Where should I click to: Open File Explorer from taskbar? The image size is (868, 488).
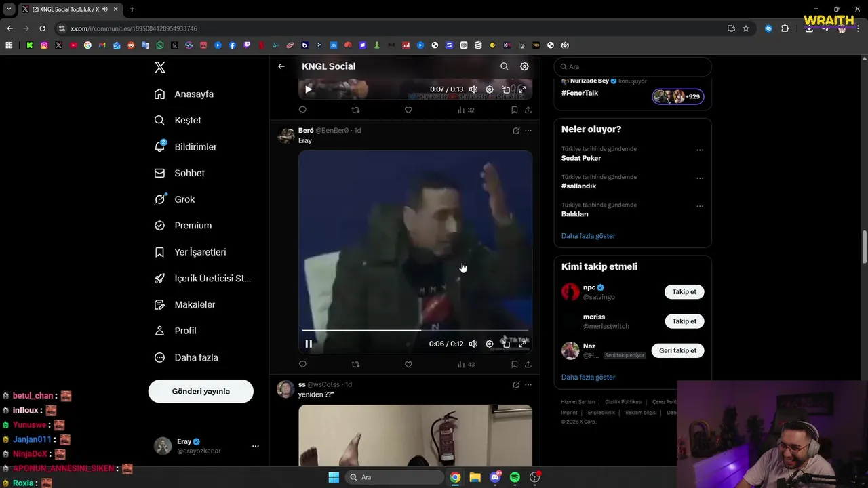[x=475, y=477]
